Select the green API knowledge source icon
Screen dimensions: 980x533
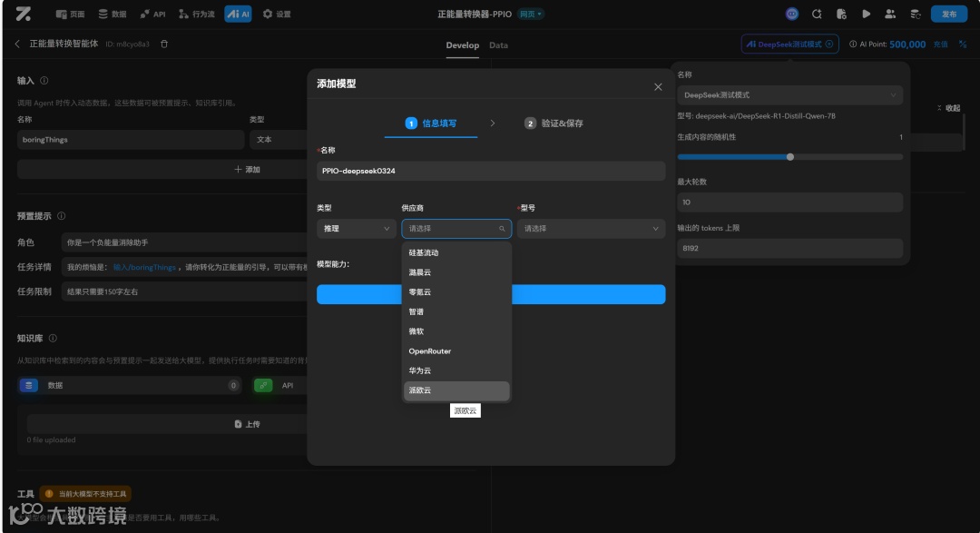[263, 385]
